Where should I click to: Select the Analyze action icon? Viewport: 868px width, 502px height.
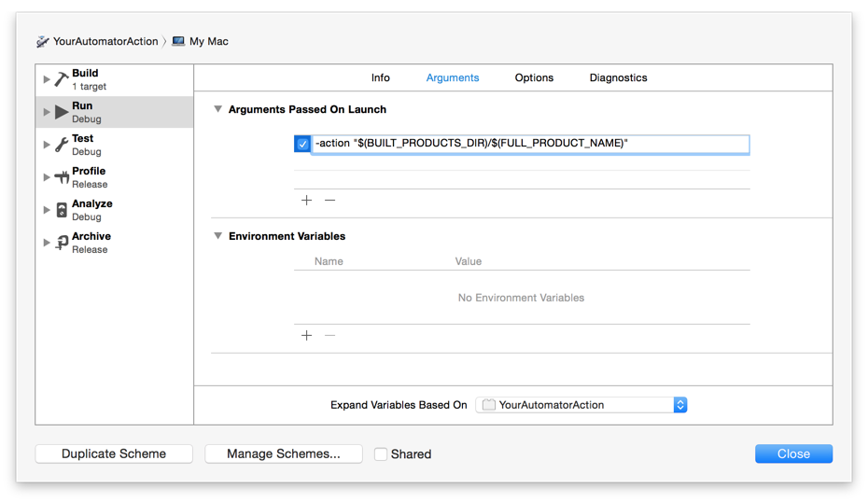click(62, 210)
